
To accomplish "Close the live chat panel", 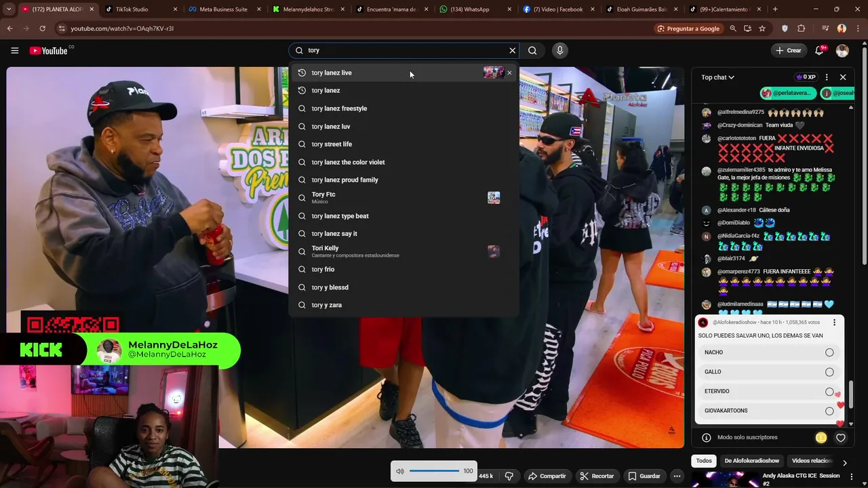I will (x=843, y=77).
